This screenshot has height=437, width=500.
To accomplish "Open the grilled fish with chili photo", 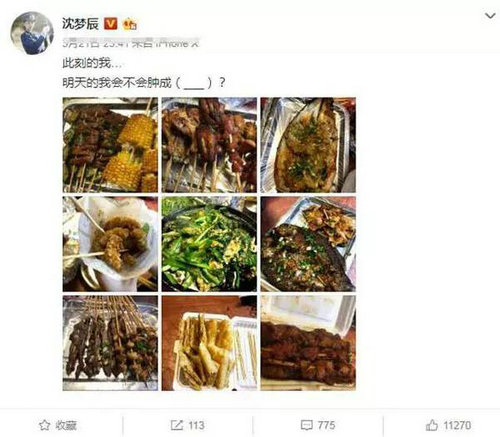I will [308, 244].
